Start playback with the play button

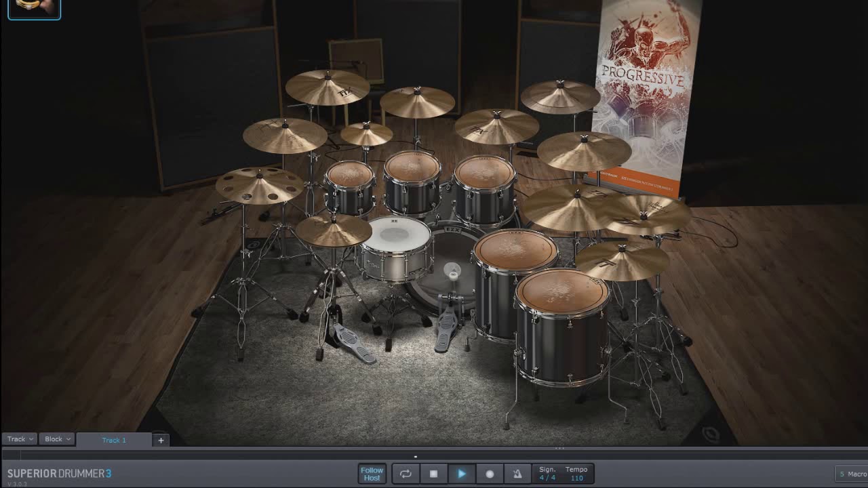[x=462, y=474]
